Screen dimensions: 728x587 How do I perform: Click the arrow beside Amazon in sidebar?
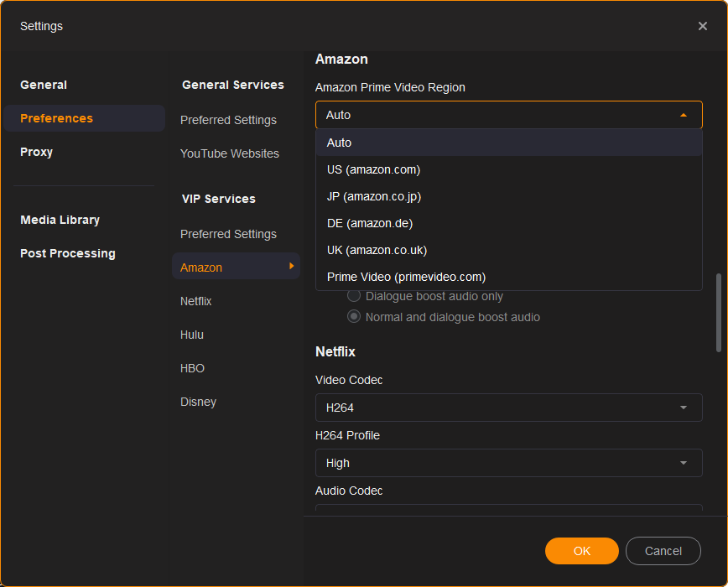[291, 267]
